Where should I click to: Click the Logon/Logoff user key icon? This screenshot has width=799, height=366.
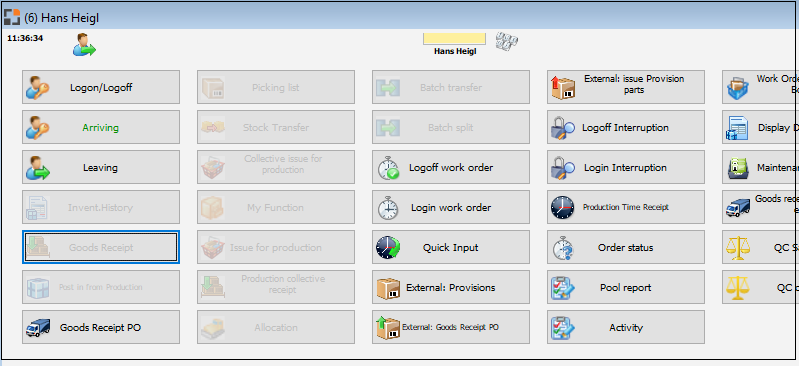38,88
